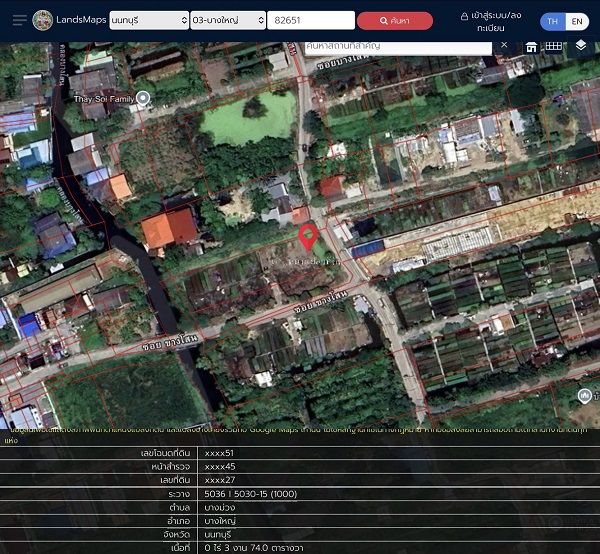This screenshot has width=600, height=554.
Task: Expand the 03-บางใหญ่ district dropdown
Action: pyautogui.click(x=228, y=21)
